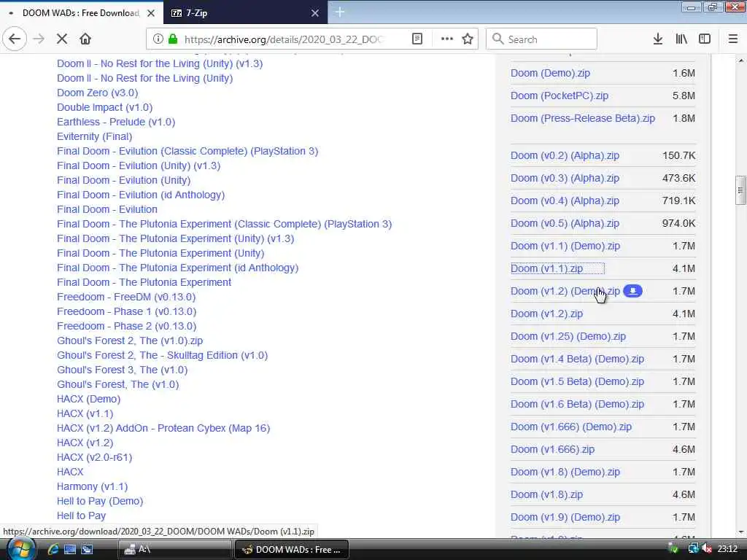Download Doom (Press-Release Beta).zip

click(583, 118)
